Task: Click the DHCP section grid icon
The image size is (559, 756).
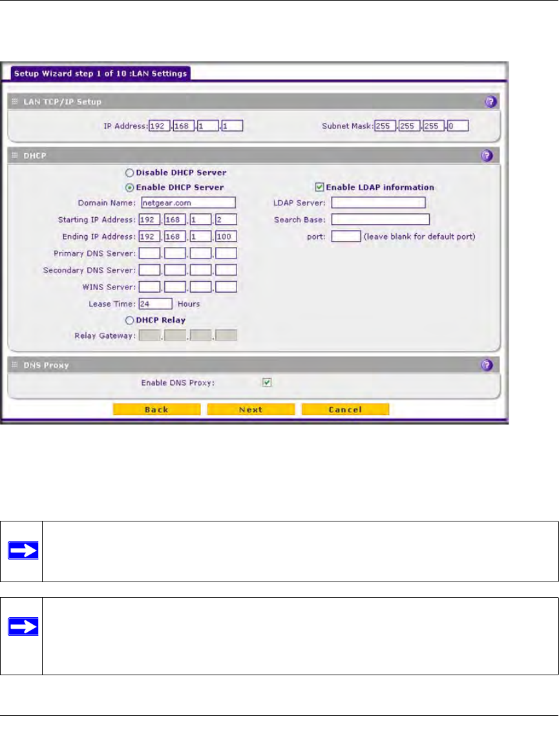Action: pyautogui.click(x=14, y=155)
